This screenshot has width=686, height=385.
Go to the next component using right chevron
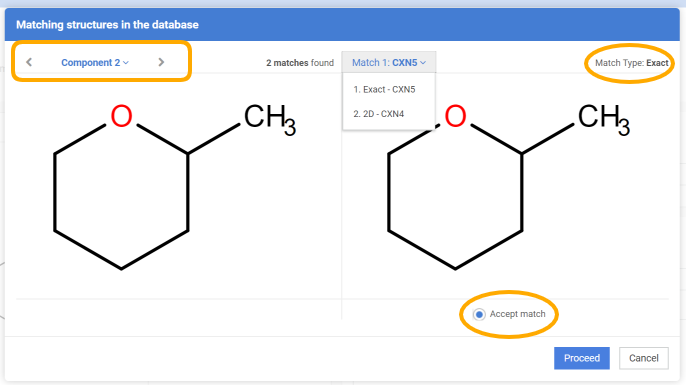click(x=161, y=62)
